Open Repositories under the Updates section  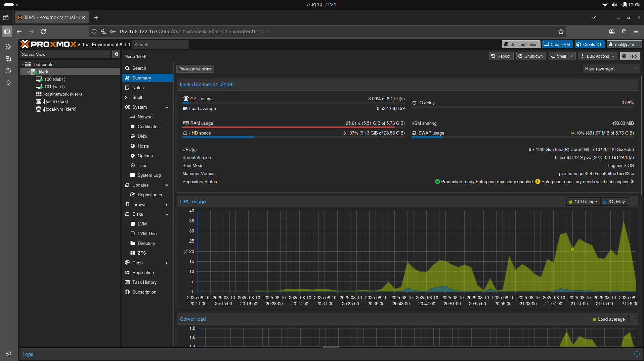coord(149,195)
